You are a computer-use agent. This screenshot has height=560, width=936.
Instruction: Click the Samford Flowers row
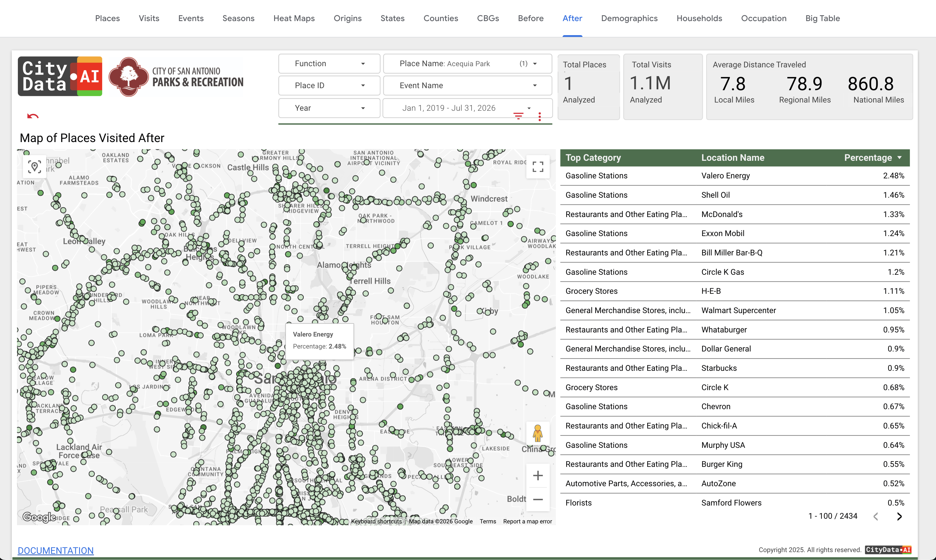tap(735, 503)
